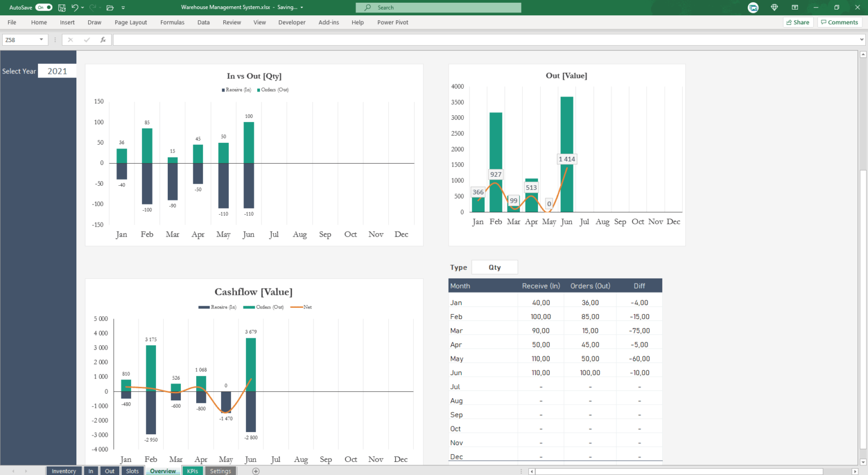868x475 pixels.
Task: Open a recent file via the folder icon
Action: click(111, 7)
